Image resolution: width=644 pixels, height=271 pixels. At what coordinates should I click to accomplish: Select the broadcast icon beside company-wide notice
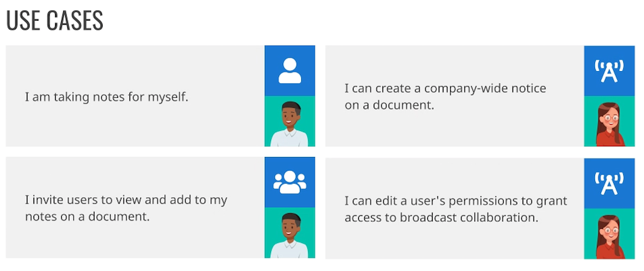pyautogui.click(x=609, y=71)
